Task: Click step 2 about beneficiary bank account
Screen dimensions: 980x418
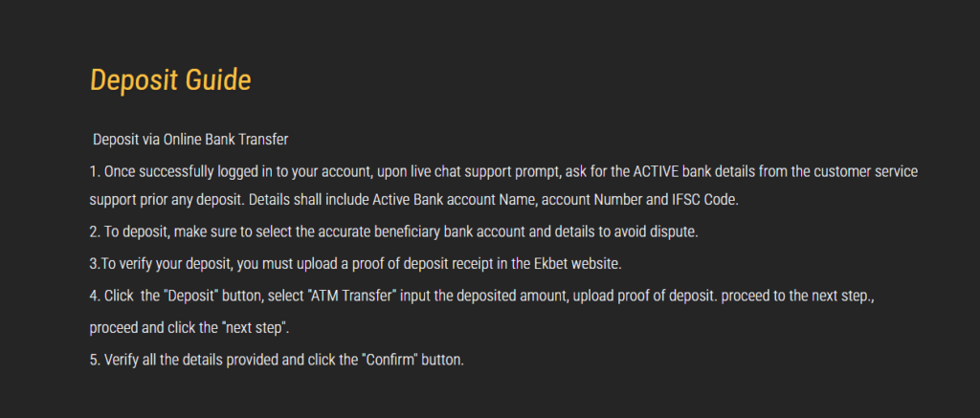Action: coord(393,231)
